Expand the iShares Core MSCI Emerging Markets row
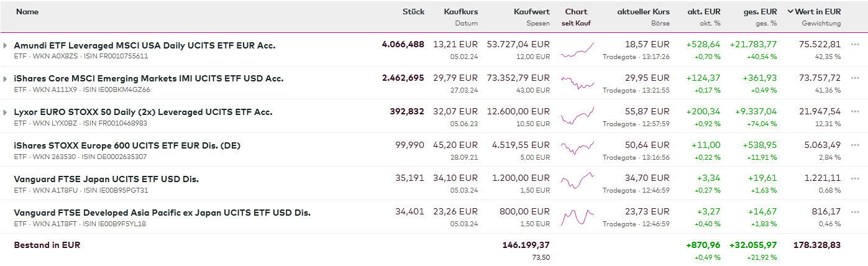This screenshot has height=266, width=868. click(6, 79)
